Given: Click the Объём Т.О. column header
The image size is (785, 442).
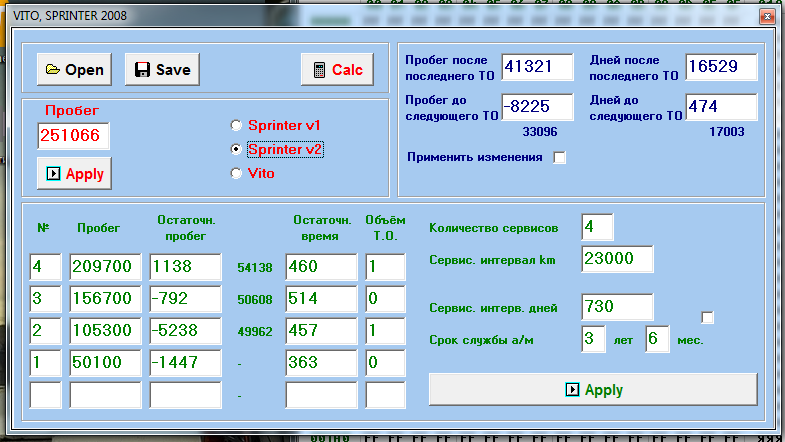Looking at the screenshot, I should click(385, 228).
